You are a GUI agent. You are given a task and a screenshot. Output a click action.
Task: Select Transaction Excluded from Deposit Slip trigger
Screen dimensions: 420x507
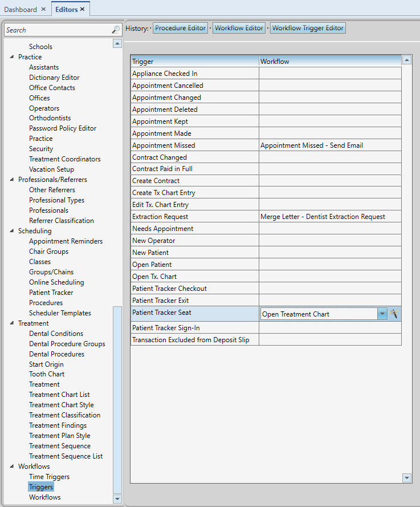(266, 340)
